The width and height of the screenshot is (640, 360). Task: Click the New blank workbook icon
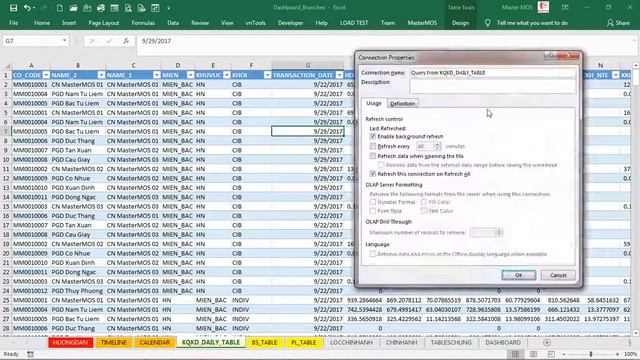click(x=60, y=8)
